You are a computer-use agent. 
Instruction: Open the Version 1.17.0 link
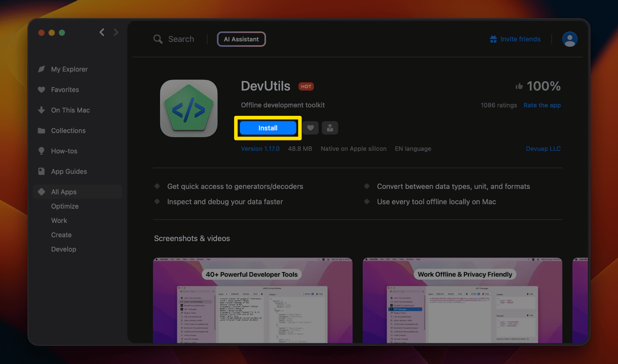[x=260, y=149]
